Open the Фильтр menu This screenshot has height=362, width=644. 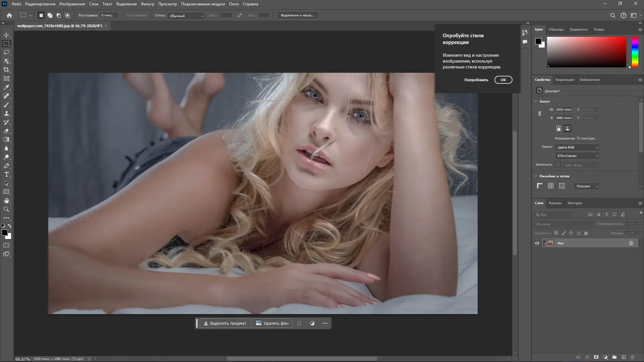[x=147, y=4]
